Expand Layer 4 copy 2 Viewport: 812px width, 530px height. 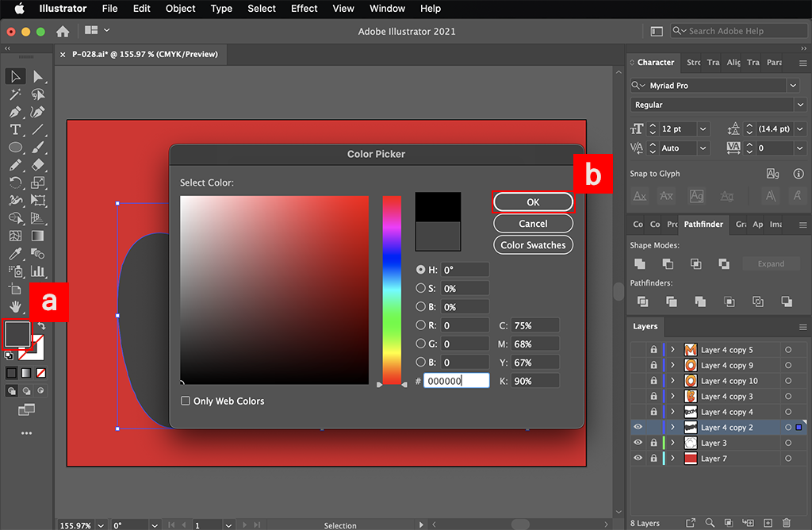(x=672, y=428)
